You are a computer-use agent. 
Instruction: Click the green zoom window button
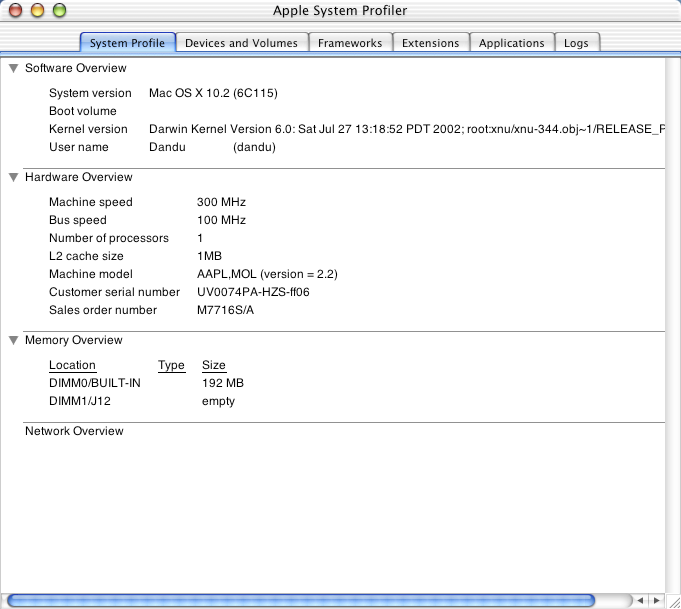pyautogui.click(x=58, y=10)
